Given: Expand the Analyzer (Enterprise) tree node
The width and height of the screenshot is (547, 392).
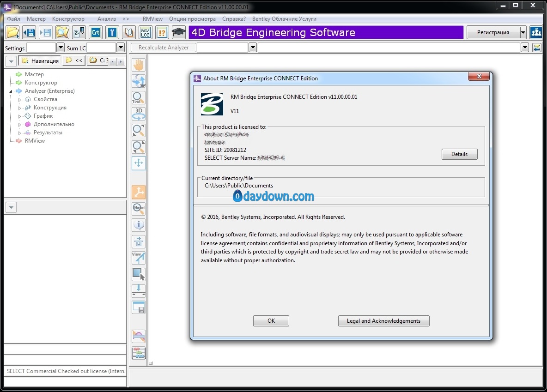Looking at the screenshot, I should pyautogui.click(x=11, y=91).
